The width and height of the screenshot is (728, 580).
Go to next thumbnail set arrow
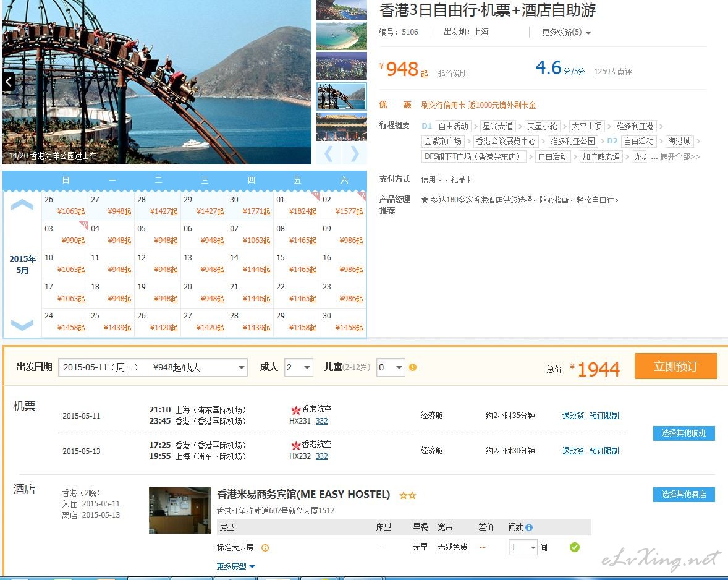(355, 153)
